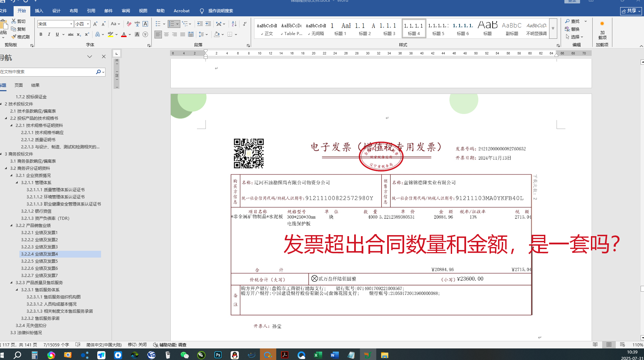The width and height of the screenshot is (644, 360).
Task: Open the font size dropdown (小四)
Action: (88, 24)
